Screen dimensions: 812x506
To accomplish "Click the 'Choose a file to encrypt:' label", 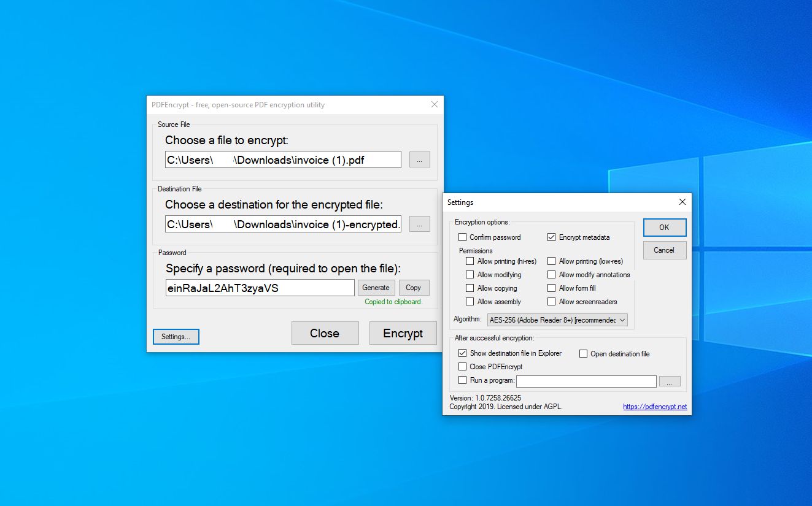I will (x=226, y=140).
